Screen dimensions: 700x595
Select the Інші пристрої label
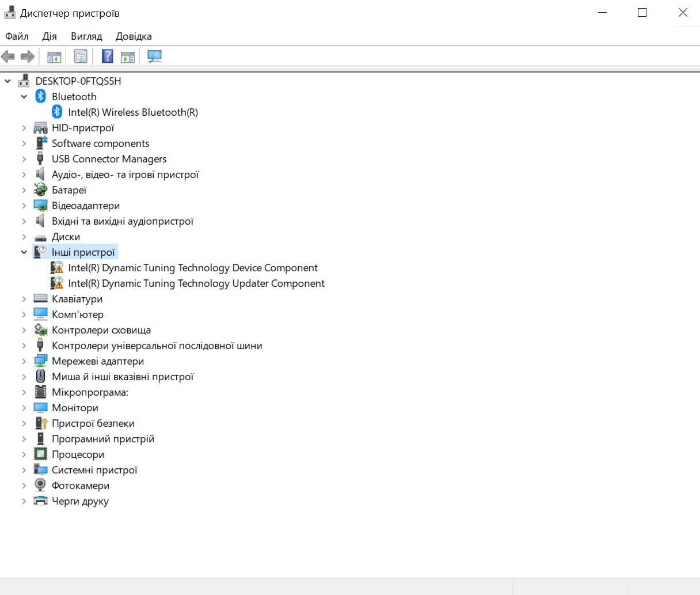83,252
